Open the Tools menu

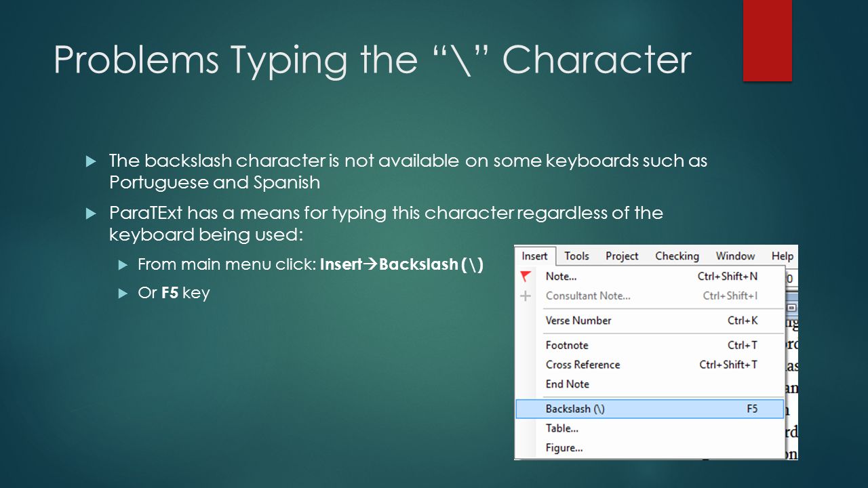point(576,256)
